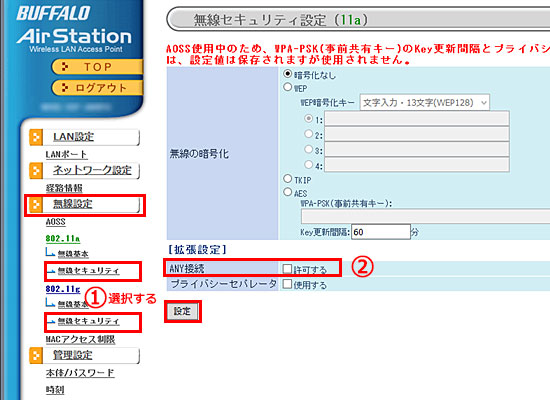Click the orange arrow icon beside 管理設定
Screen dimensions: 550x400
tap(36, 355)
